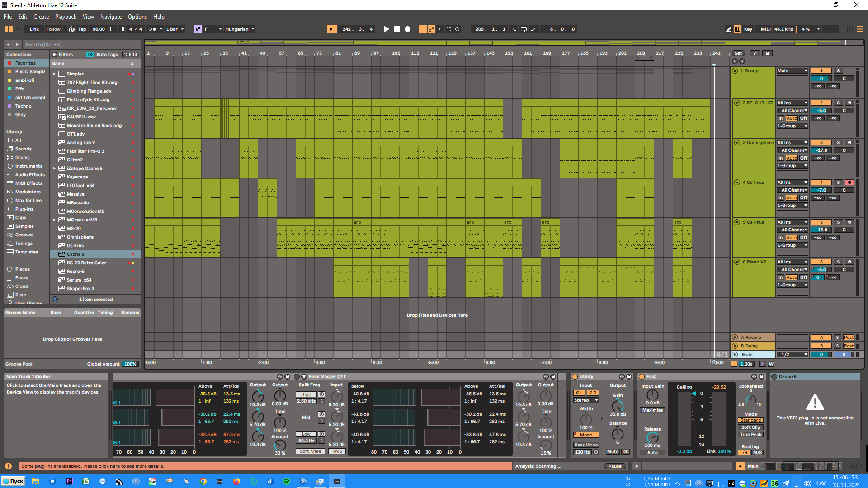Click the Stop transport button

pos(397,29)
